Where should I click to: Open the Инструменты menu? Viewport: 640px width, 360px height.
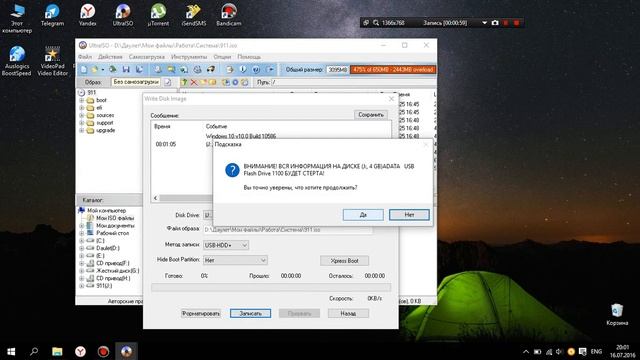coord(189,57)
